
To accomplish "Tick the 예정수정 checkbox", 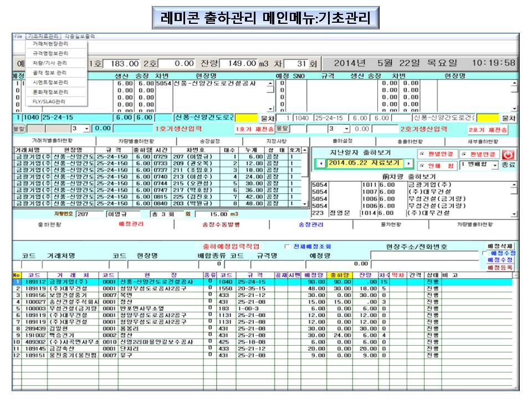I will (x=484, y=253).
